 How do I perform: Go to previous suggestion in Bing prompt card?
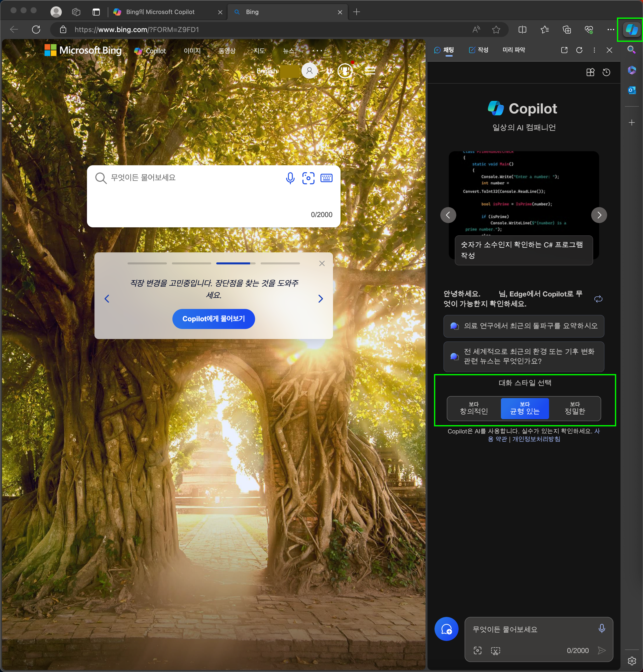[x=107, y=299]
